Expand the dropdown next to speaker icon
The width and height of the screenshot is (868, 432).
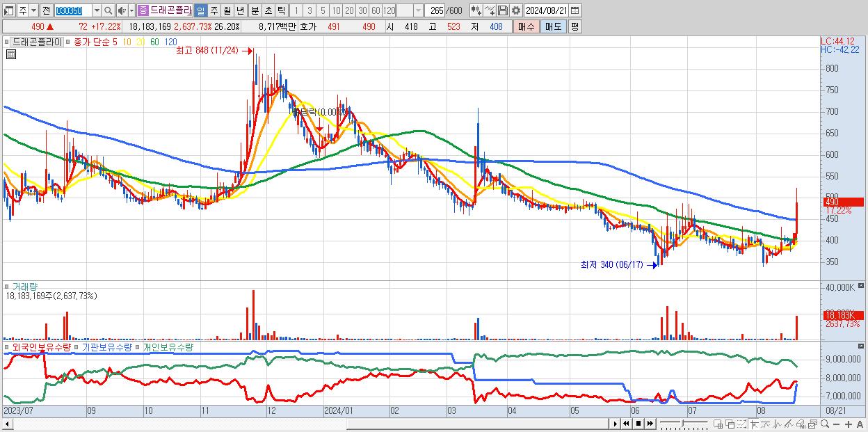131,10
